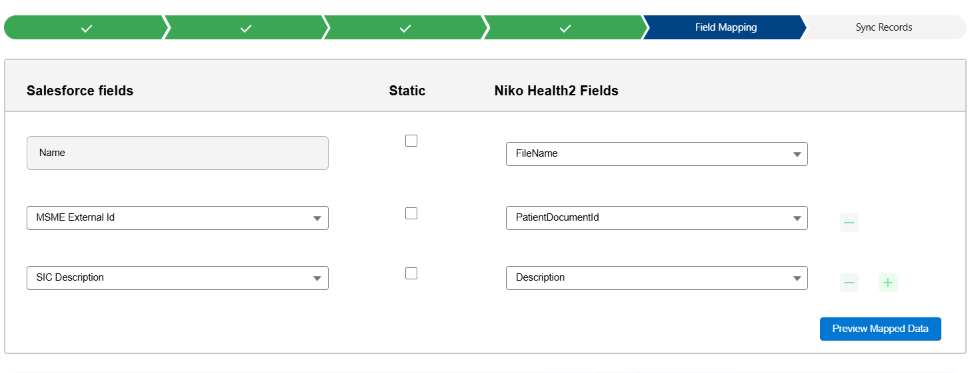
Task: Open the Description field dropdown
Action: click(x=657, y=278)
